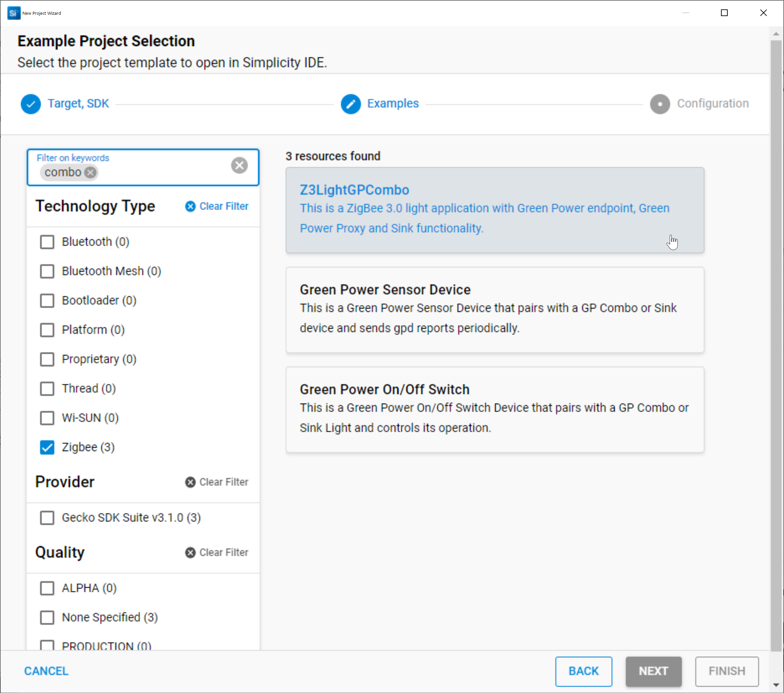Viewport: 784px width, 693px height.
Task: Check the Bluetooth Mesh (0) checkbox
Action: pyautogui.click(x=47, y=271)
